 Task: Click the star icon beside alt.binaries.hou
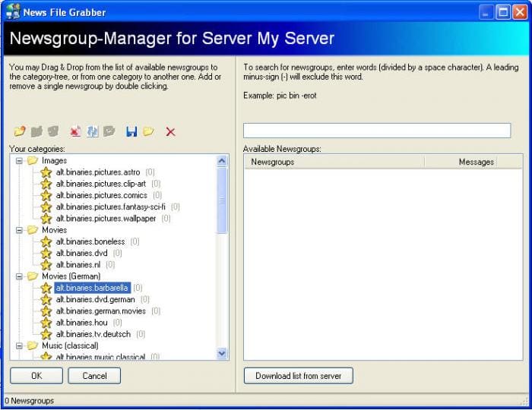tap(46, 323)
